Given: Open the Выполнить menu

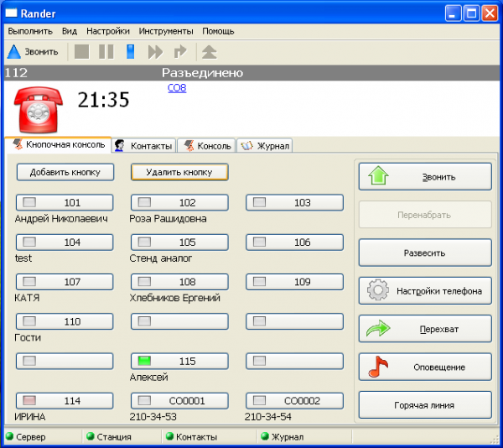Looking at the screenshot, I should click(x=29, y=31).
